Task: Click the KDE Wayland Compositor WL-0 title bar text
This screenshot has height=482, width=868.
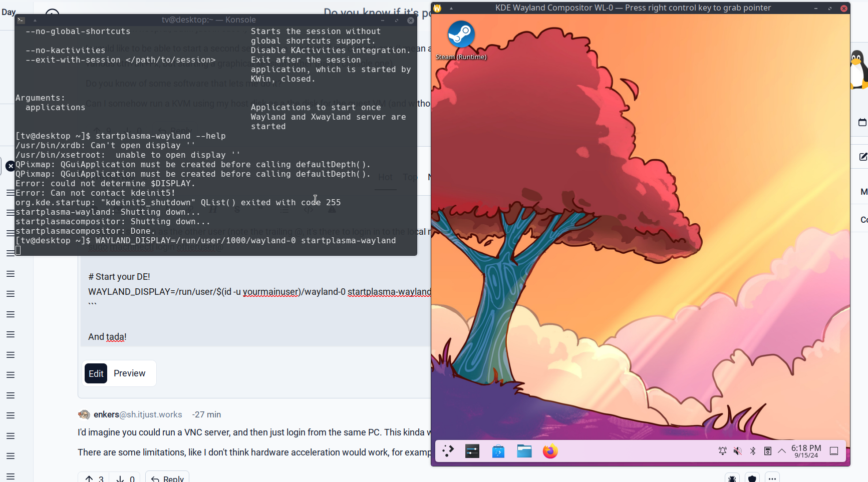Action: pyautogui.click(x=633, y=8)
